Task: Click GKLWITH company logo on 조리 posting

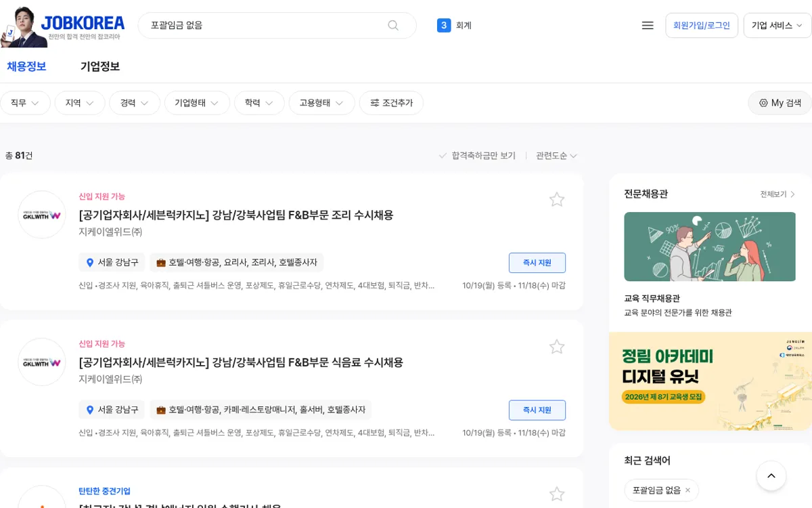Action: [x=42, y=215]
